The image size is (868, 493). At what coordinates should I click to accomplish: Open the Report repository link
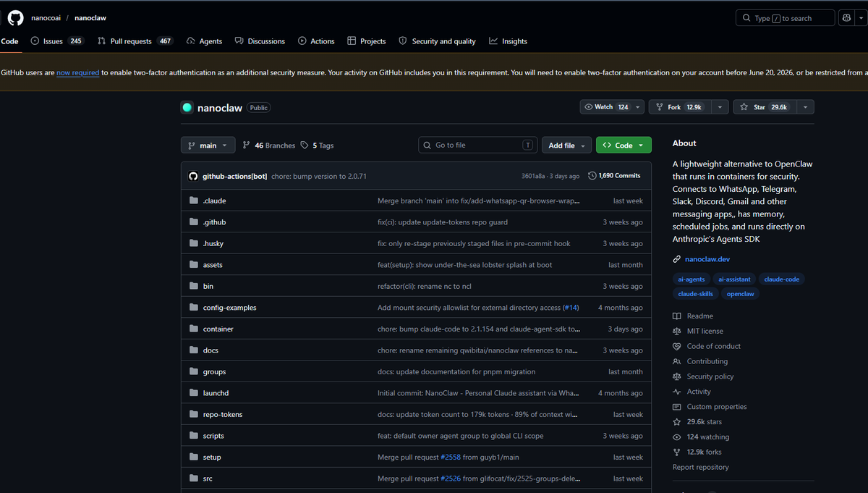(700, 468)
